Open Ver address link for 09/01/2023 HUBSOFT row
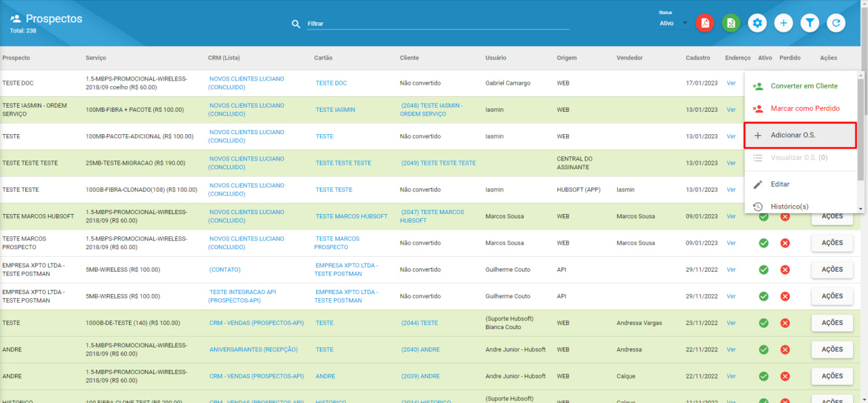 pyautogui.click(x=731, y=217)
